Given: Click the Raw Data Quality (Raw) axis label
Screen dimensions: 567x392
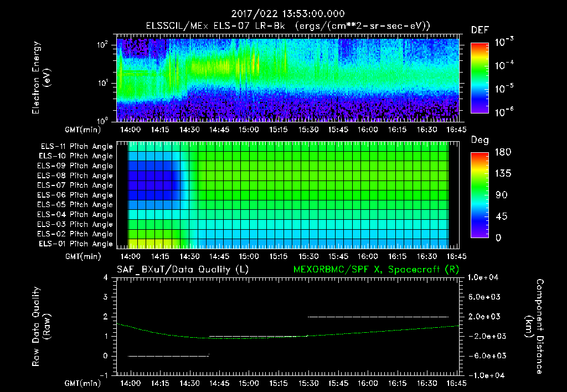Looking at the screenshot, I should tap(41, 327).
